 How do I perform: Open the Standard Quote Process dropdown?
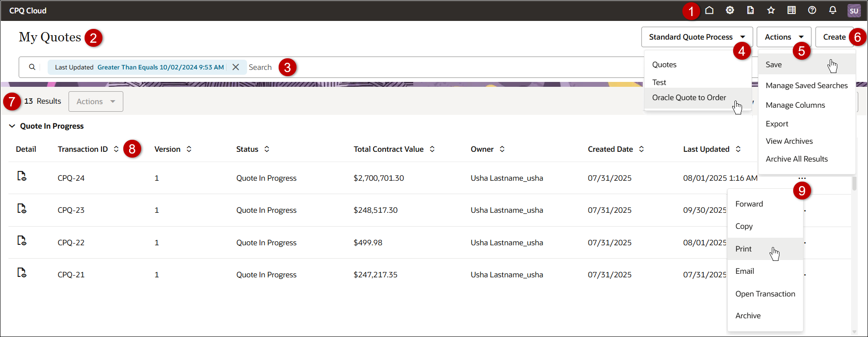[697, 37]
